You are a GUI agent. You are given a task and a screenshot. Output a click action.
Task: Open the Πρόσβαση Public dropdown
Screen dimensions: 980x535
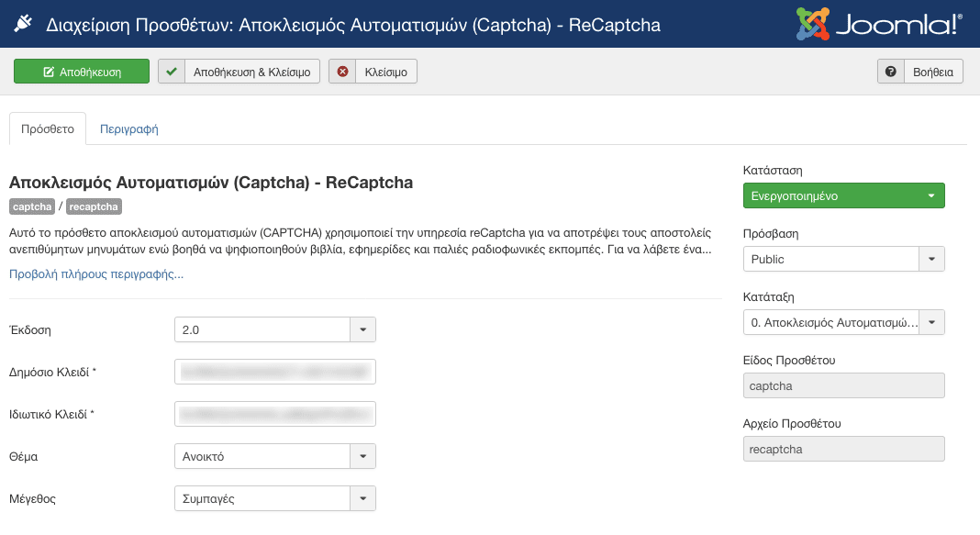point(844,259)
